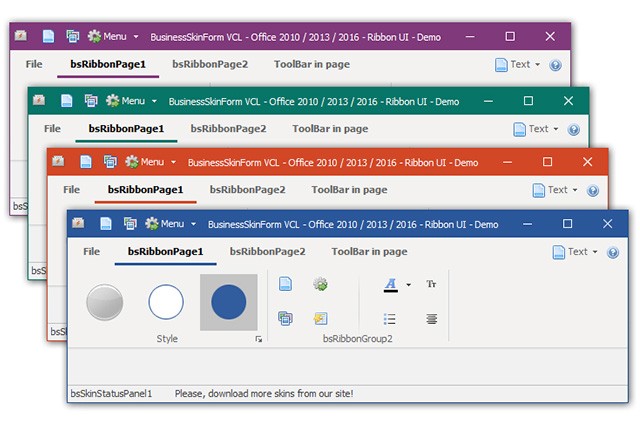Expand quick access arrow in orange titlebar

click(173, 162)
